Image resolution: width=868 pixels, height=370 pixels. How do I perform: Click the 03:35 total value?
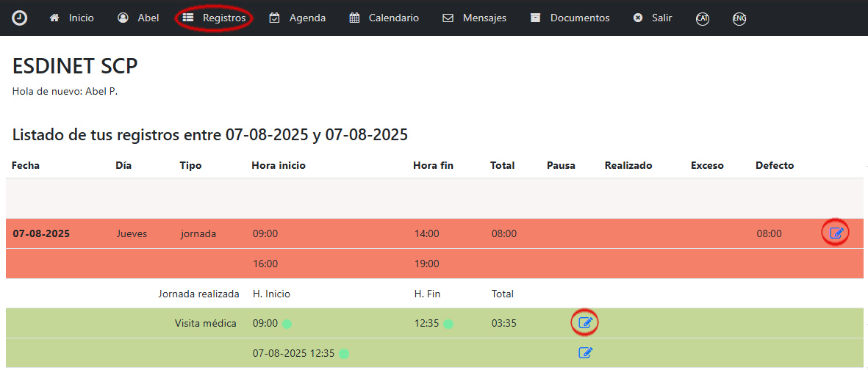[503, 323]
